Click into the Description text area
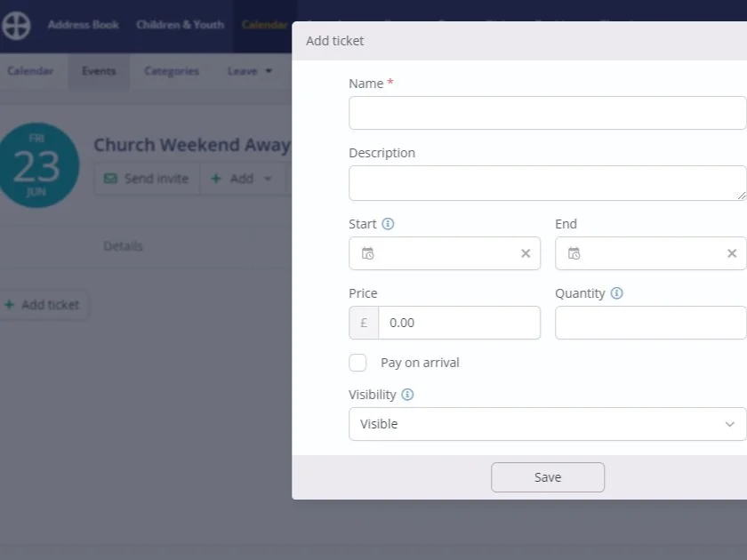This screenshot has width=747, height=560. pos(548,183)
